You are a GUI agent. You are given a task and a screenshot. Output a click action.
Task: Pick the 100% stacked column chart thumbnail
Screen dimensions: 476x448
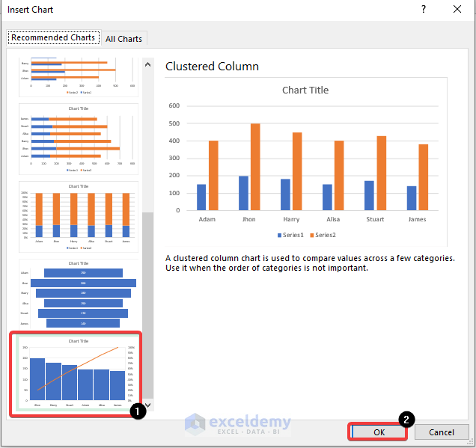tap(79, 217)
